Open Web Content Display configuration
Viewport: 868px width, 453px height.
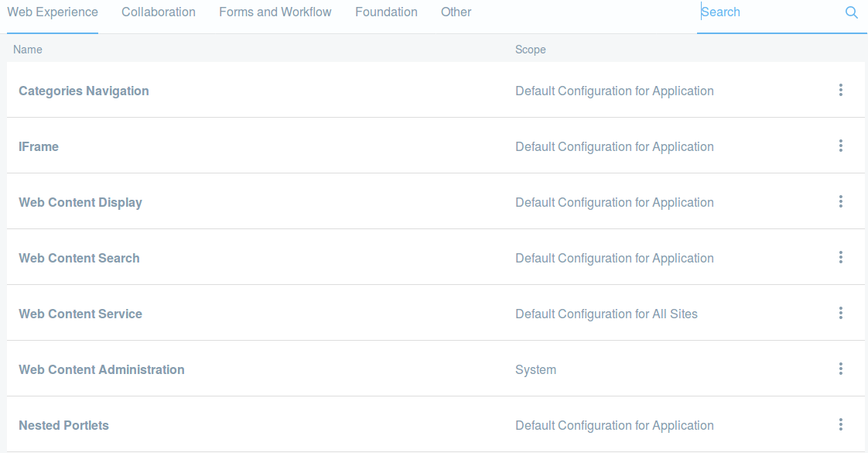80,203
